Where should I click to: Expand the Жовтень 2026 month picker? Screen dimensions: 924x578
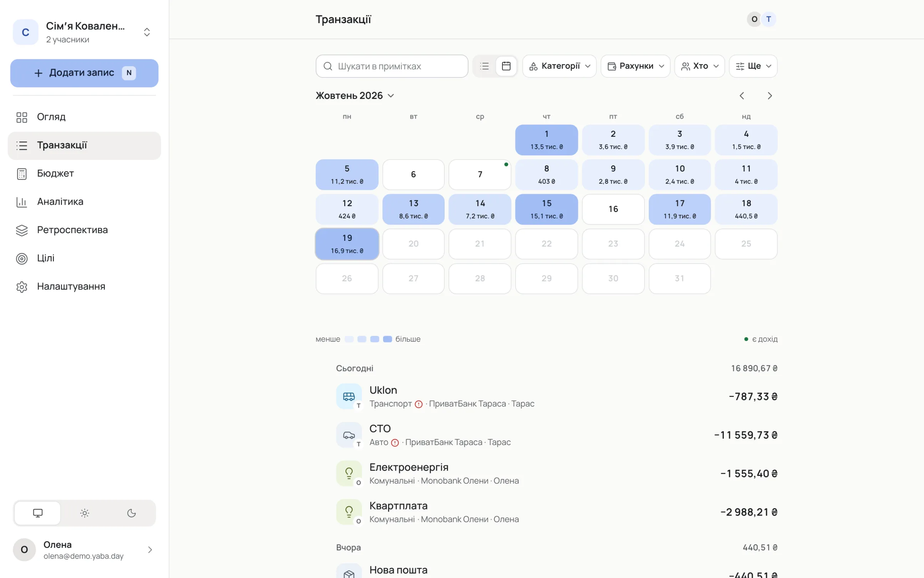pos(355,96)
